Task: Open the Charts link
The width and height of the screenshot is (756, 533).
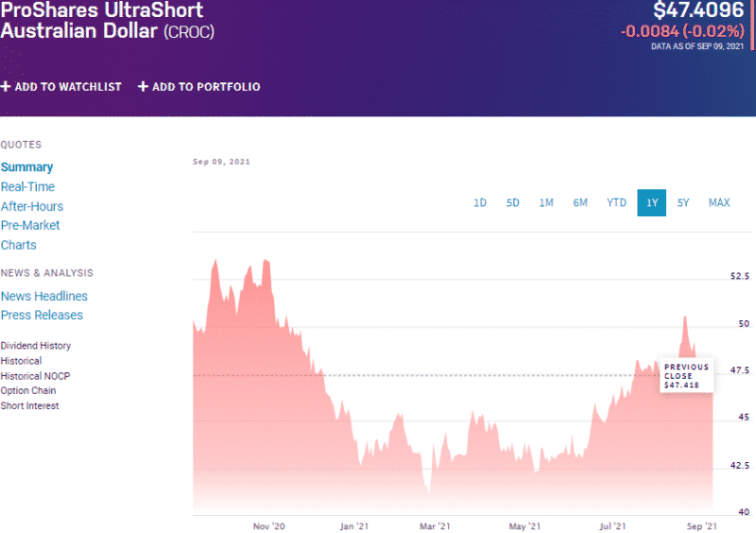Action: coord(19,245)
